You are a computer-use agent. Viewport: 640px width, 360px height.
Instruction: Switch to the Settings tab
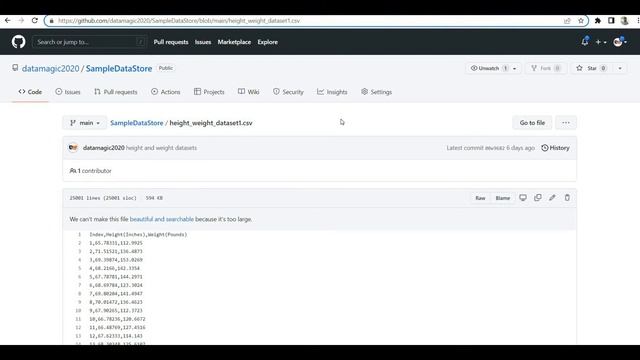pyautogui.click(x=376, y=92)
